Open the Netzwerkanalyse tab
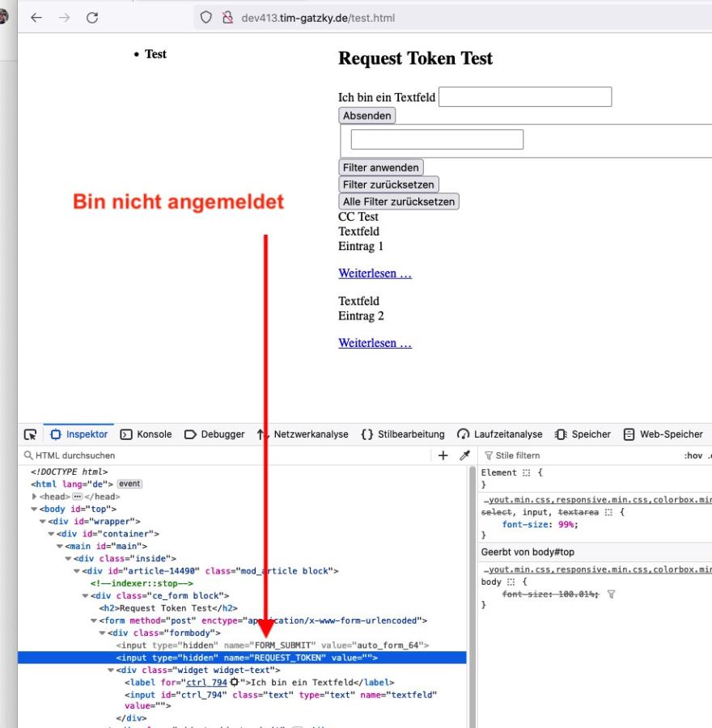The image size is (712, 728). (303, 434)
